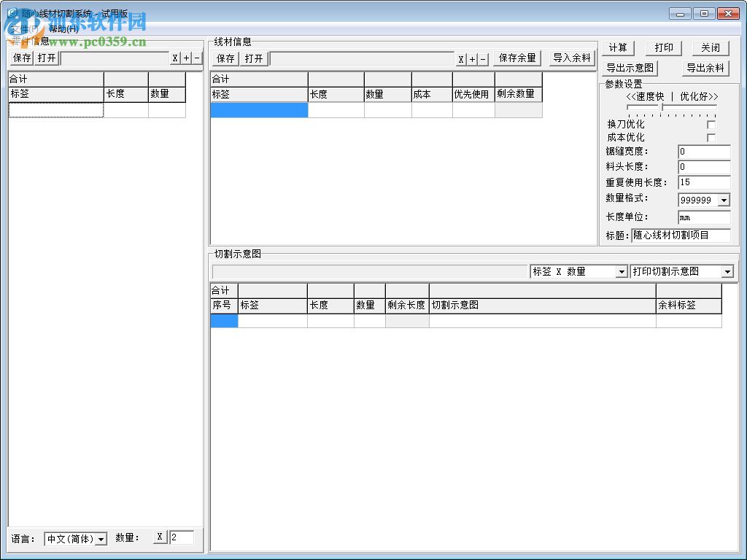The width and height of the screenshot is (747, 560).
Task: Click the X button beside 数量 at bottom
Action: (x=160, y=537)
